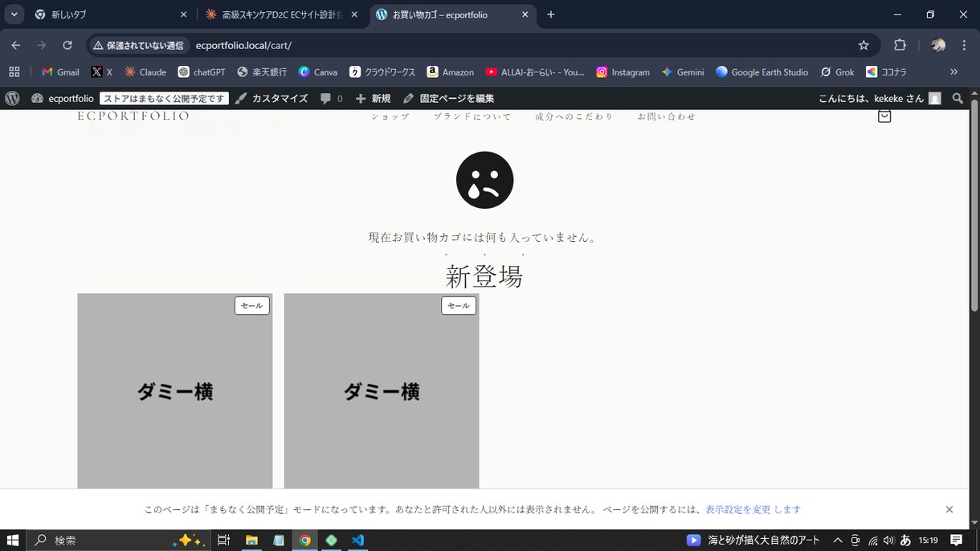
Task: Dismiss the coming-soon notice banner
Action: point(949,509)
